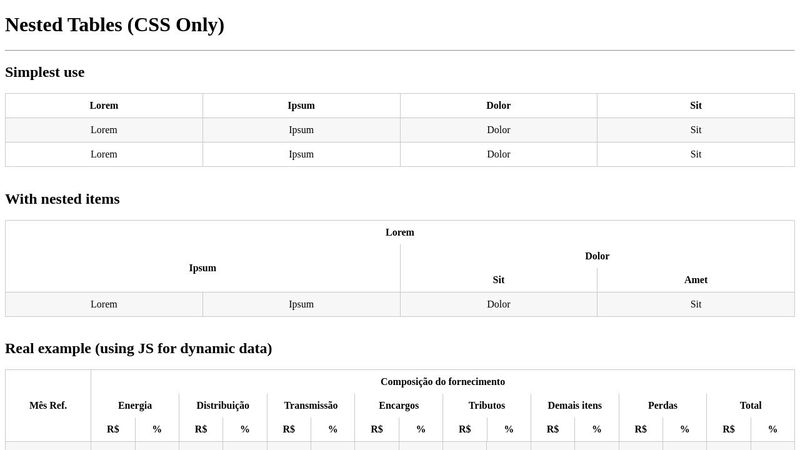Click the "Encargos" column header
Viewport: 800px width, 450px height.
399,405
